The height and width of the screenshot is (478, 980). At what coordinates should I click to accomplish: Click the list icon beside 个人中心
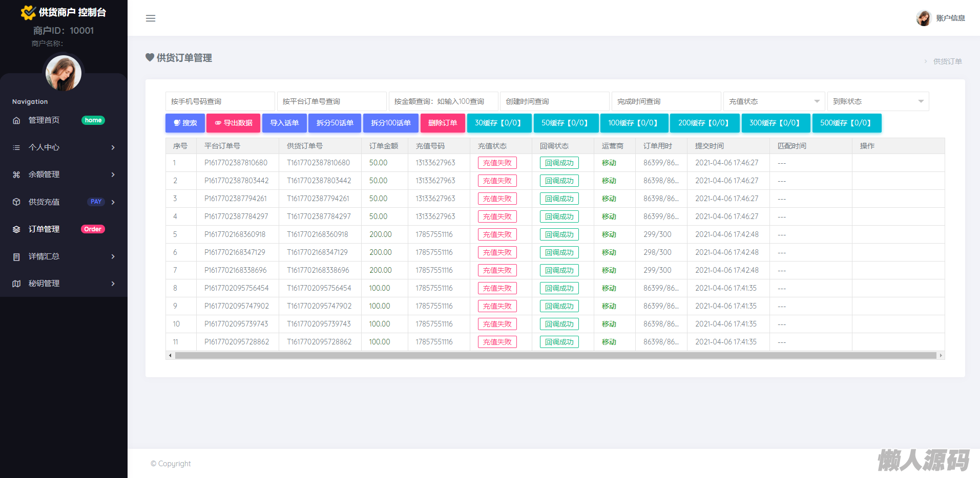[x=16, y=147]
